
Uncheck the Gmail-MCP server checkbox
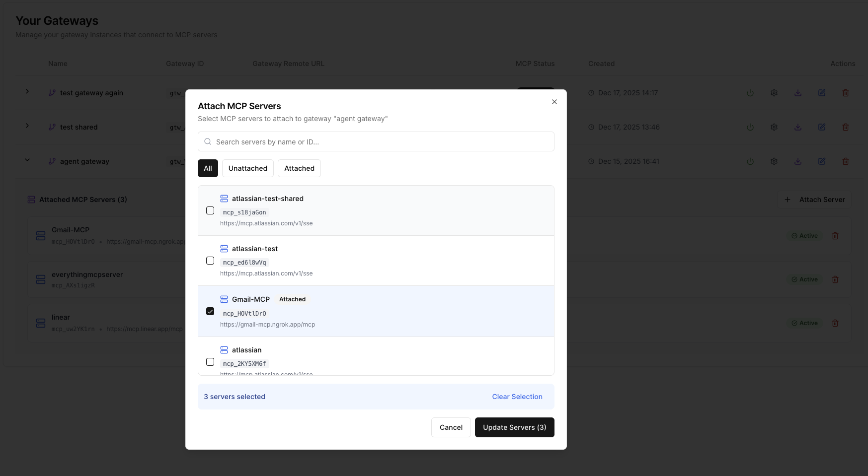tap(210, 311)
